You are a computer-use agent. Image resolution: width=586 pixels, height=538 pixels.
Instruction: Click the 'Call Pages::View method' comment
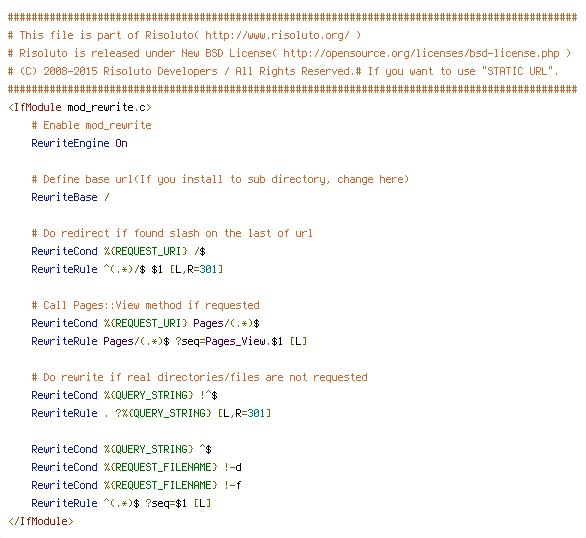tap(145, 305)
